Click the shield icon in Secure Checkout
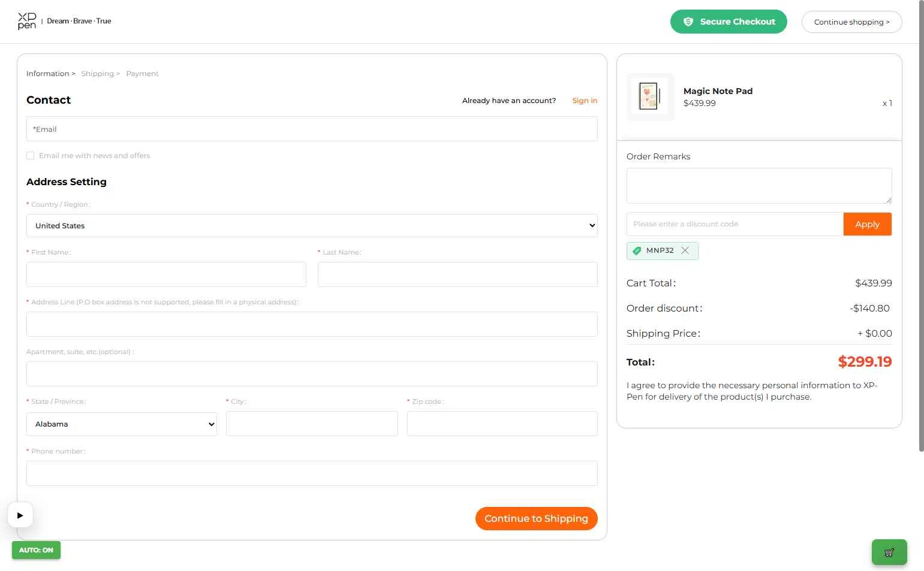Viewport: 924px width, 571px height. 688,22
